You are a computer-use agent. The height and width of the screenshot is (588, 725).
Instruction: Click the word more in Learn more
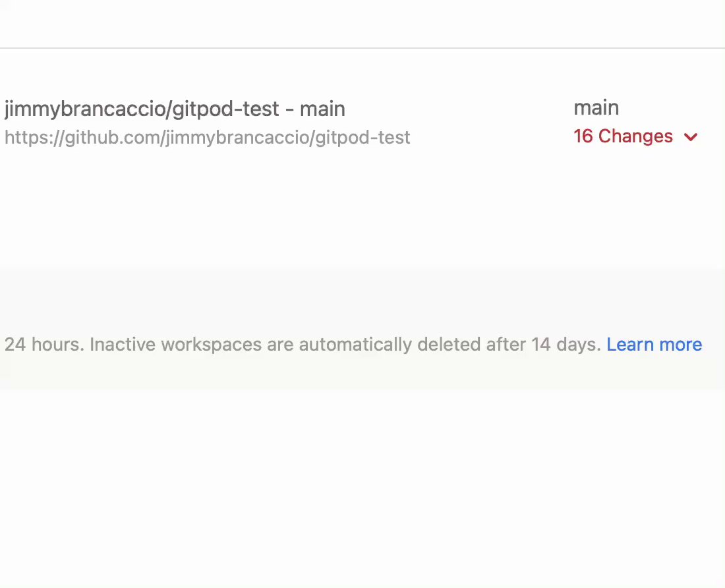click(681, 345)
